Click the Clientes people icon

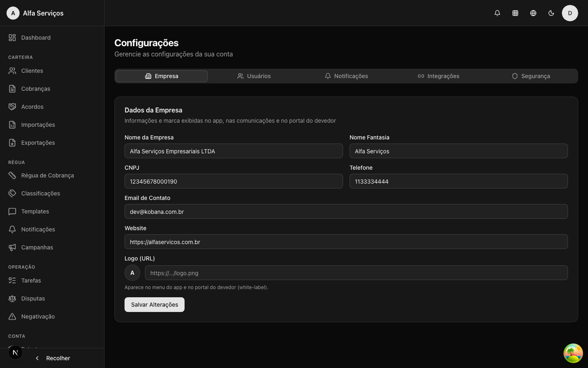(12, 71)
